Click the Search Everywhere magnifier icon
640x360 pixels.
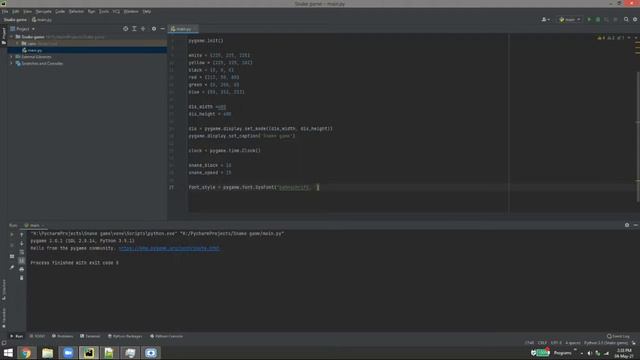(x=626, y=19)
